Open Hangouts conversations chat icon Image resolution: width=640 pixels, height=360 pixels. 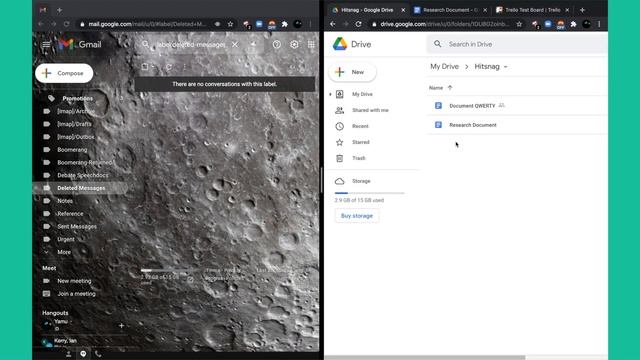[x=83, y=354]
